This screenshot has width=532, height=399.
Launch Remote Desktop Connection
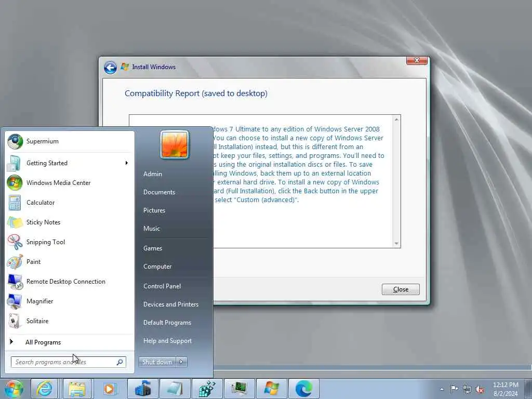coord(70,282)
